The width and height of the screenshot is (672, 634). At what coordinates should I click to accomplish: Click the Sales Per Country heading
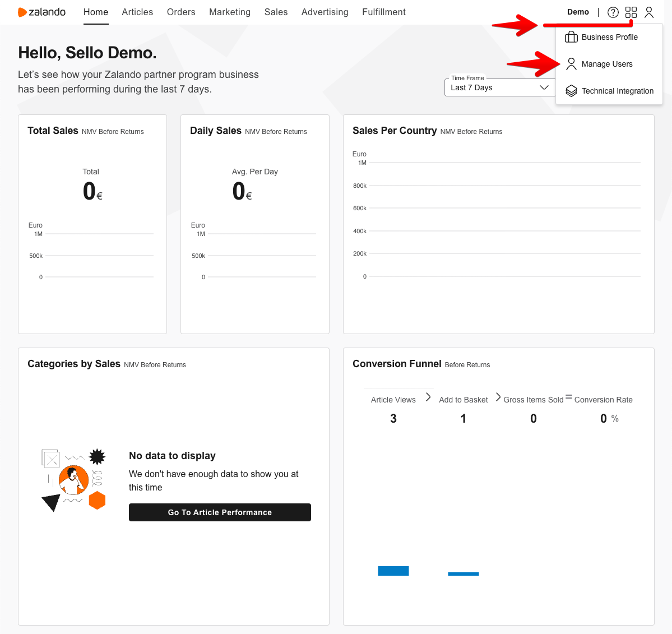tap(395, 131)
